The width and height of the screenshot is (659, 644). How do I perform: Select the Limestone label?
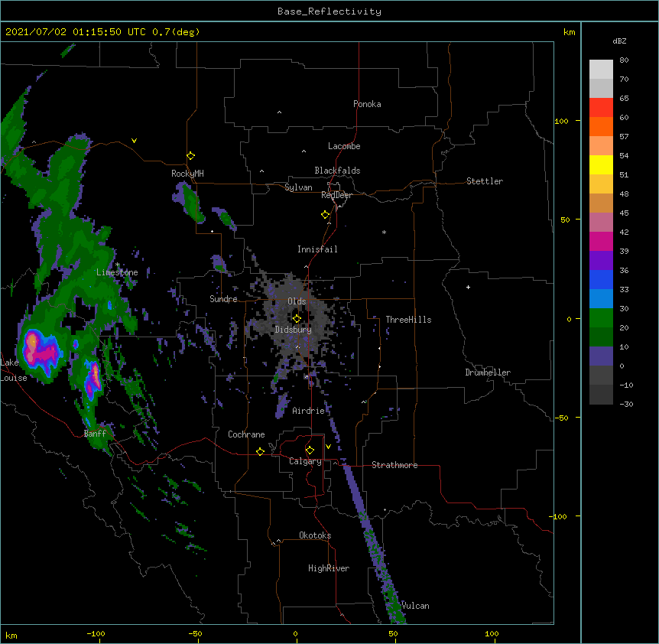[x=117, y=272]
